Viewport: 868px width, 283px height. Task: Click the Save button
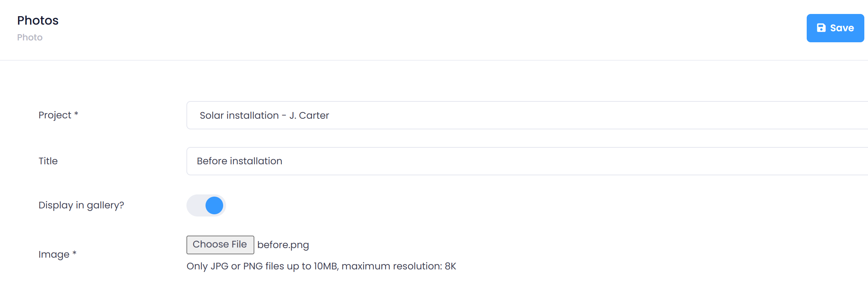click(x=835, y=28)
